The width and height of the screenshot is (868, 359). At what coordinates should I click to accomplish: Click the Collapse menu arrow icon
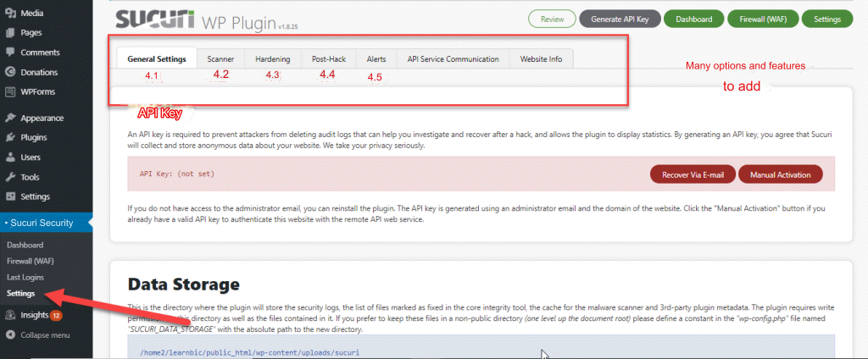10,335
